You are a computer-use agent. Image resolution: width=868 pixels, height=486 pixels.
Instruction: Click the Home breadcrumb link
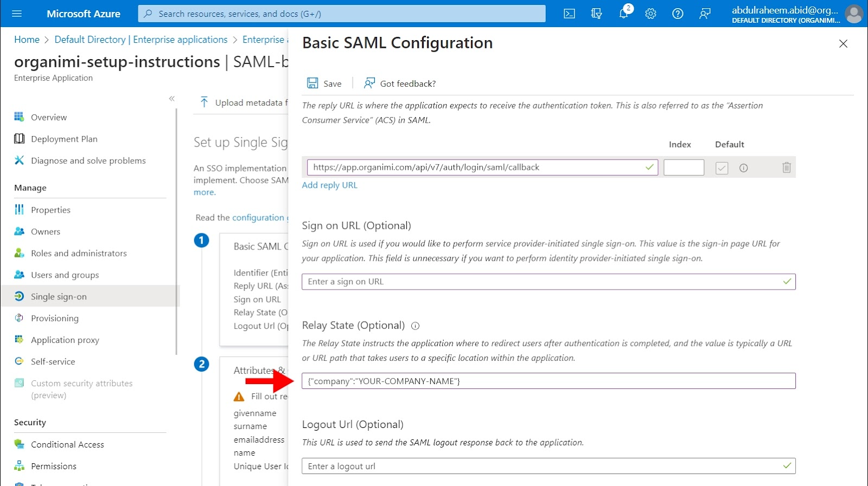[x=27, y=40]
